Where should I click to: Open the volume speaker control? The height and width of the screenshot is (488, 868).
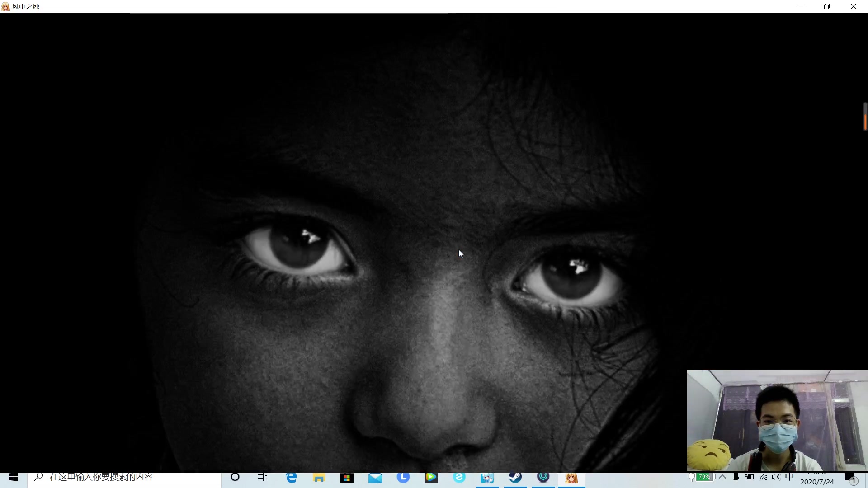coord(776,477)
